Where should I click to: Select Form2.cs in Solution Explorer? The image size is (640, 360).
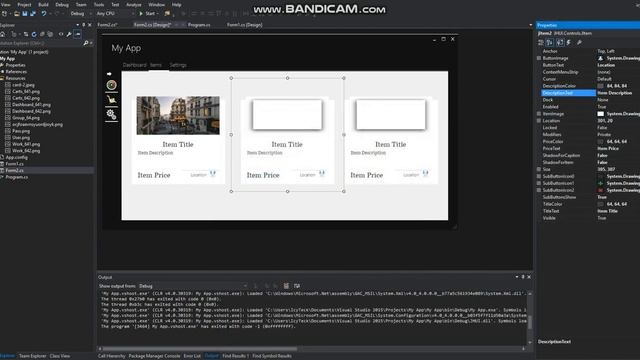15,170
